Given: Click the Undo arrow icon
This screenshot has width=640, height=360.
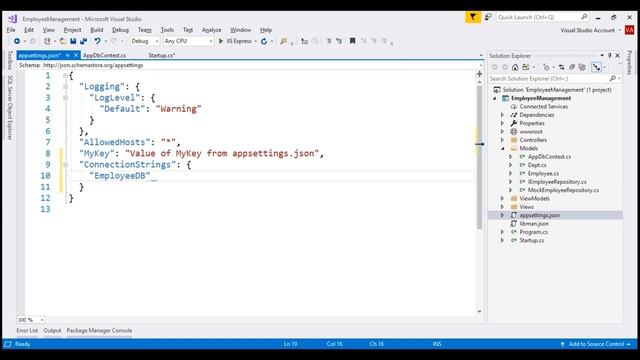Looking at the screenshot, I should click(97, 41).
